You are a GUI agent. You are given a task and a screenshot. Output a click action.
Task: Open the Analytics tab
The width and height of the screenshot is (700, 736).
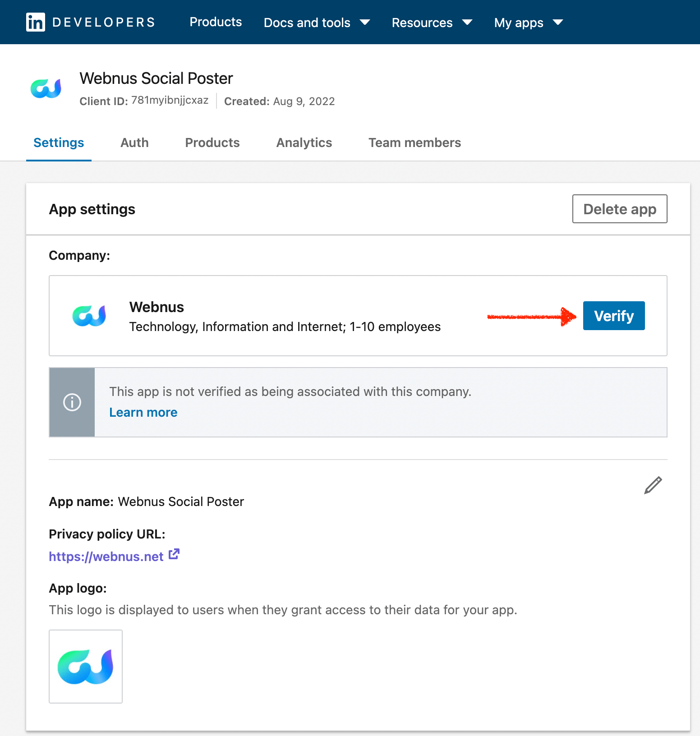[x=304, y=143]
